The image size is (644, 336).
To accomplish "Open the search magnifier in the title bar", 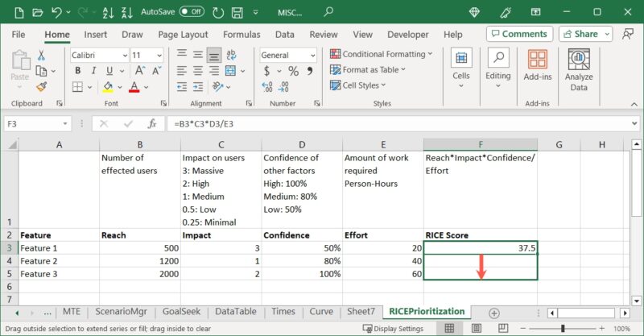I will 328,12.
